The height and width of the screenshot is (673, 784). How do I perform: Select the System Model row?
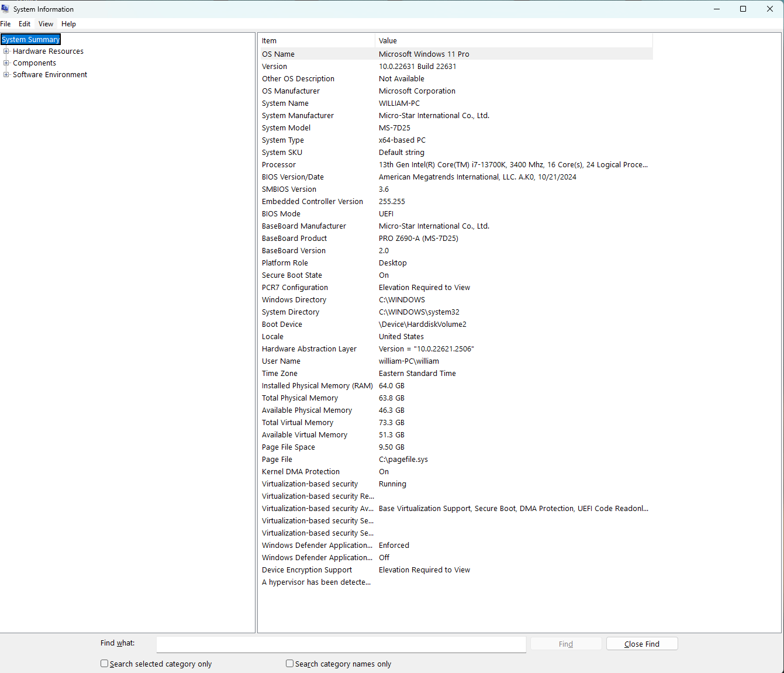click(x=455, y=127)
